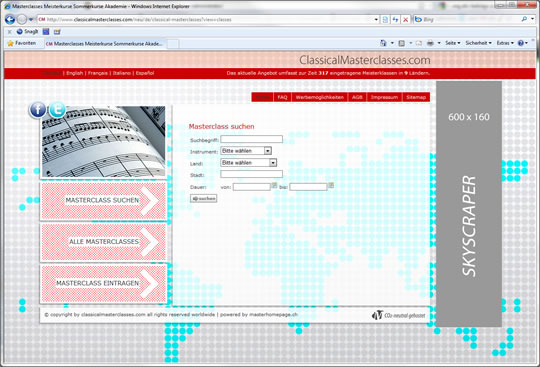
Task: Click the blue SnagIt capture icon
Action: tap(46, 32)
